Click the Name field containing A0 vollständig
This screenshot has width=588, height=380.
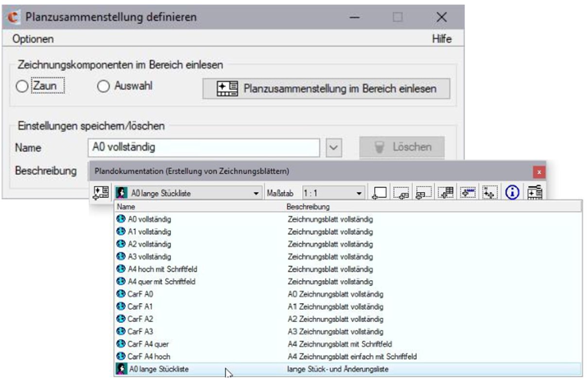[204, 147]
